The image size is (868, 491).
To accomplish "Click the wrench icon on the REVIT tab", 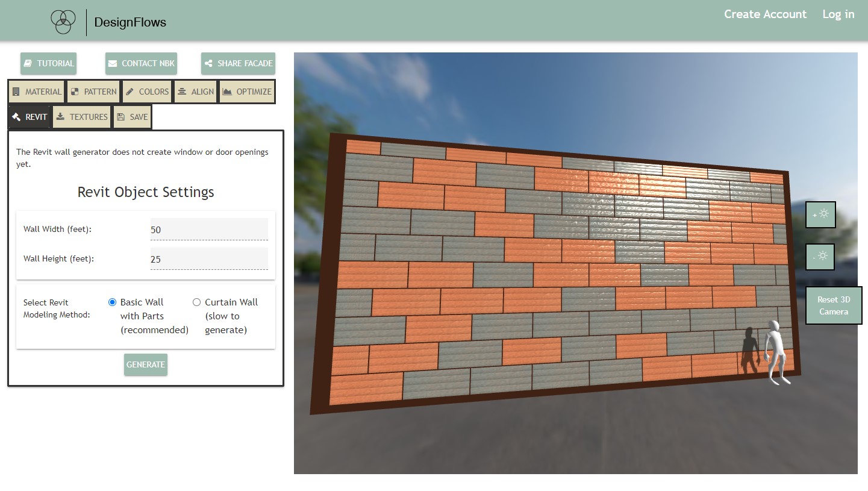I will point(17,116).
